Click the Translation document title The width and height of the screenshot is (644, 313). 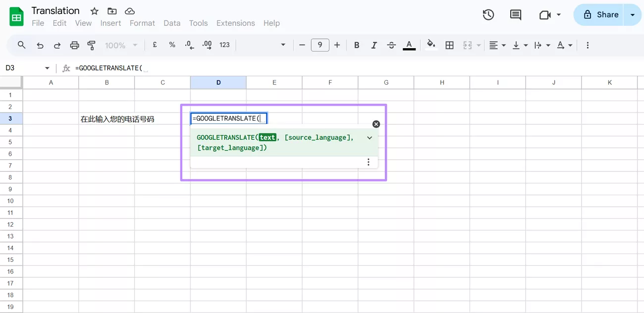pyautogui.click(x=55, y=10)
